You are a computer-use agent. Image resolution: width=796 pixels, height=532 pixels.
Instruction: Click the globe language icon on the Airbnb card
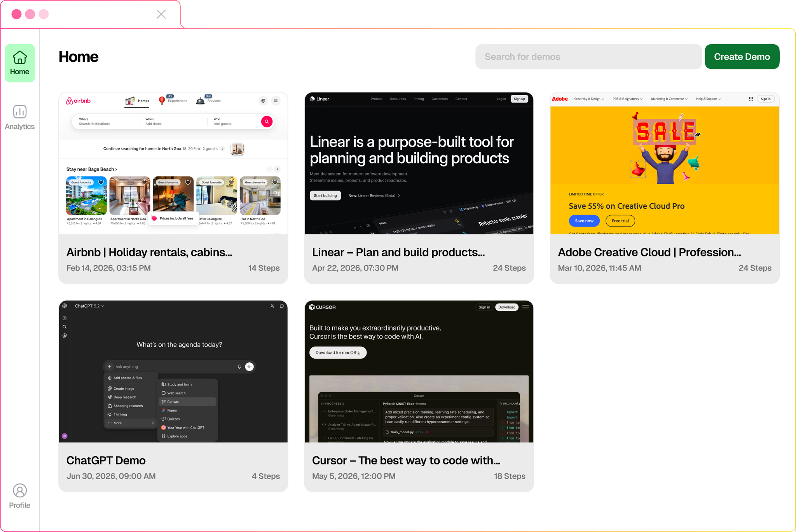[263, 101]
